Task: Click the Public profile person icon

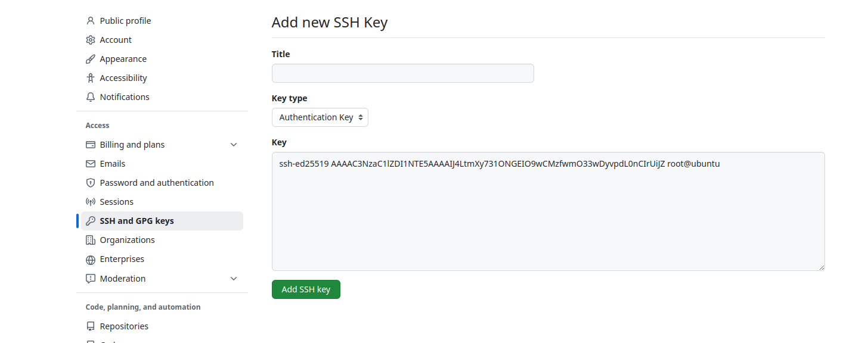Action: tap(91, 21)
